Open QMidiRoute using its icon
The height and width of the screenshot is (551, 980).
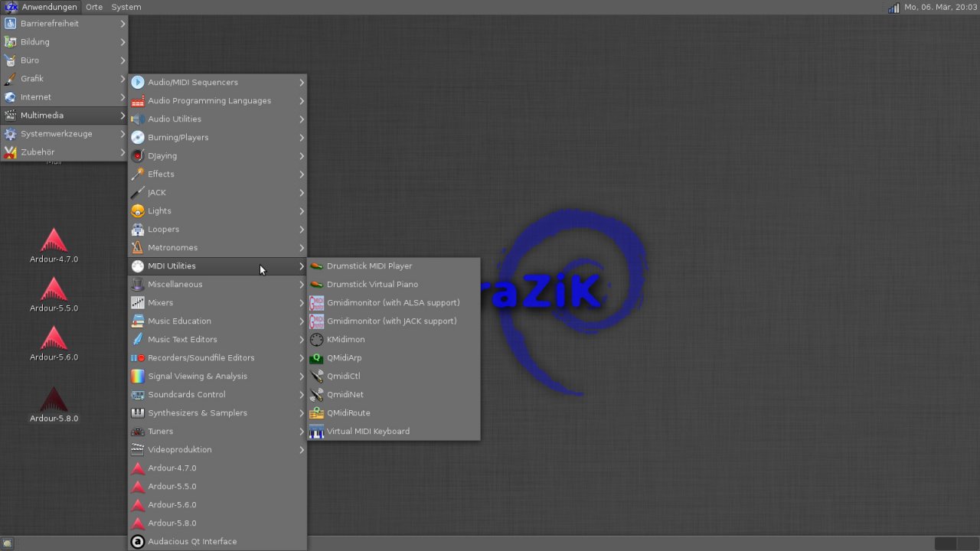pos(316,413)
